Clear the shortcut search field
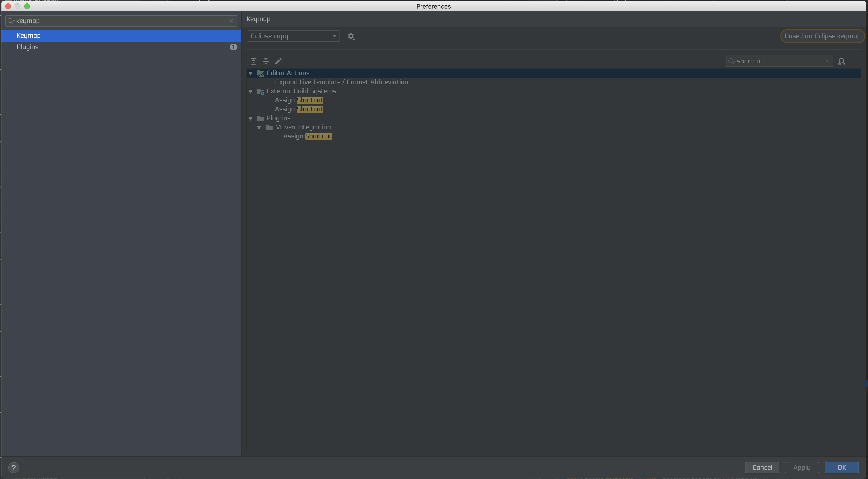This screenshot has height=479, width=868. 827,61
